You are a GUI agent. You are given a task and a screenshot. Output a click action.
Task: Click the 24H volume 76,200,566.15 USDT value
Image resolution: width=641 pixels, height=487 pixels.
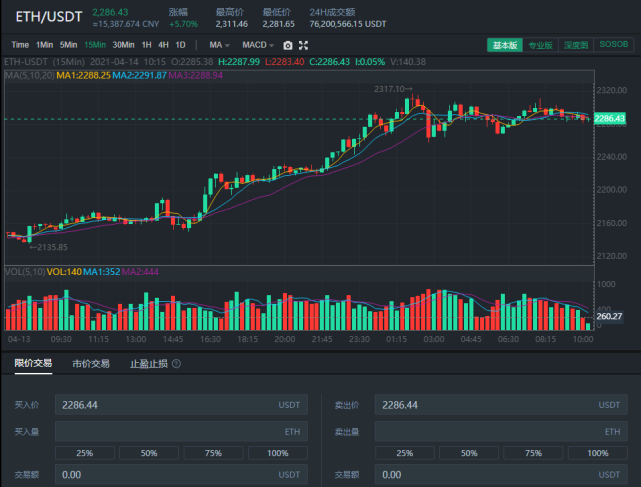pyautogui.click(x=348, y=24)
